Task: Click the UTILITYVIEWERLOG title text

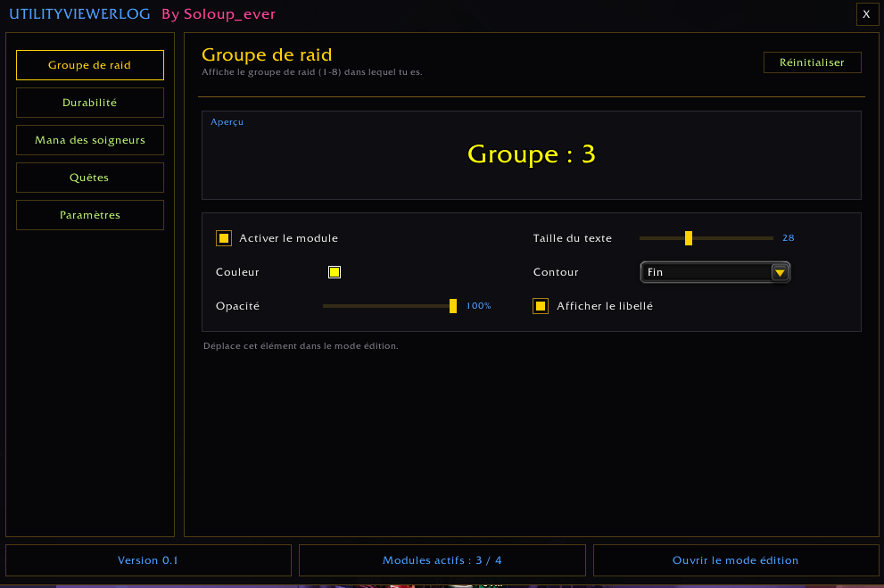Action: 79,14
